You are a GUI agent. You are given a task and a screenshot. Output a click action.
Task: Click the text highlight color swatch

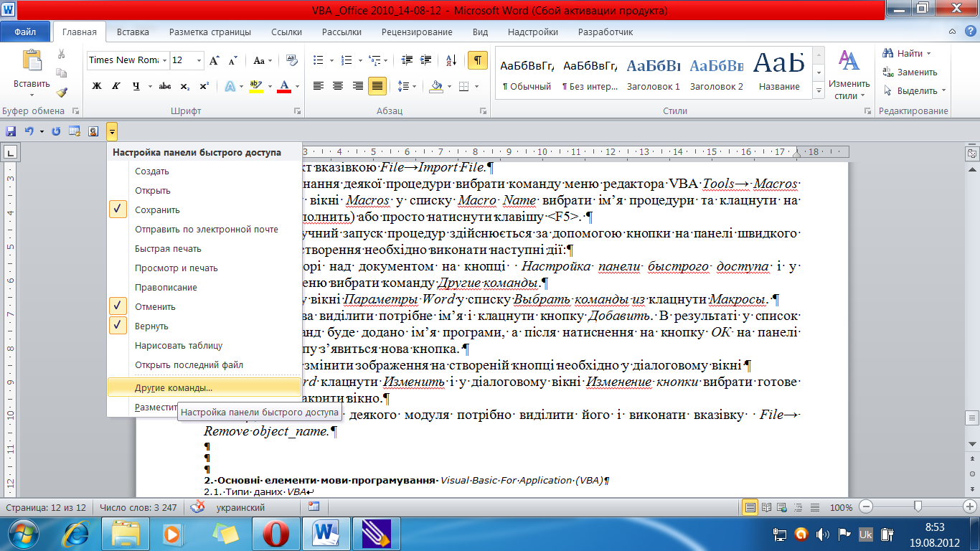255,86
